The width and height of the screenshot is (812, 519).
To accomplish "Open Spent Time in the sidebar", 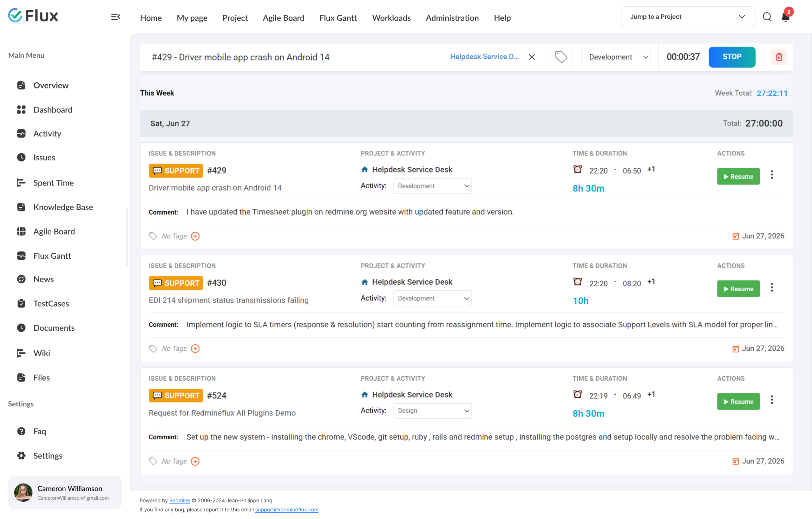I will tap(53, 183).
